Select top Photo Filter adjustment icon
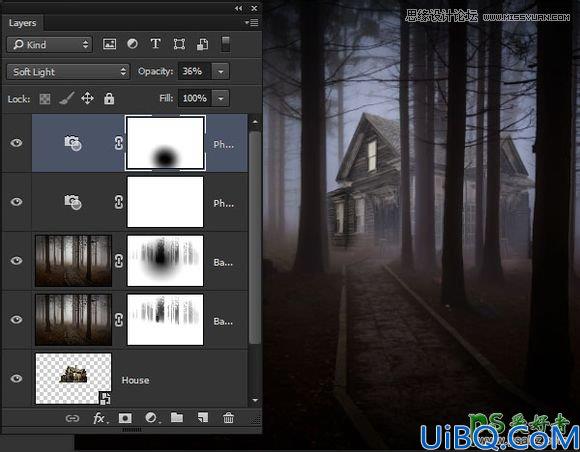This screenshot has width=580, height=452. pos(73,143)
